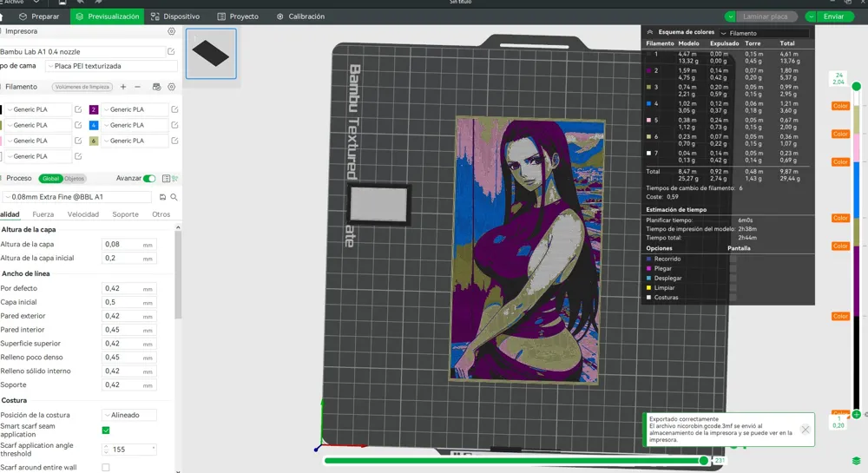This screenshot has height=473, width=868.
Task: Click filament 4 blue color swatch
Action: [x=94, y=125]
